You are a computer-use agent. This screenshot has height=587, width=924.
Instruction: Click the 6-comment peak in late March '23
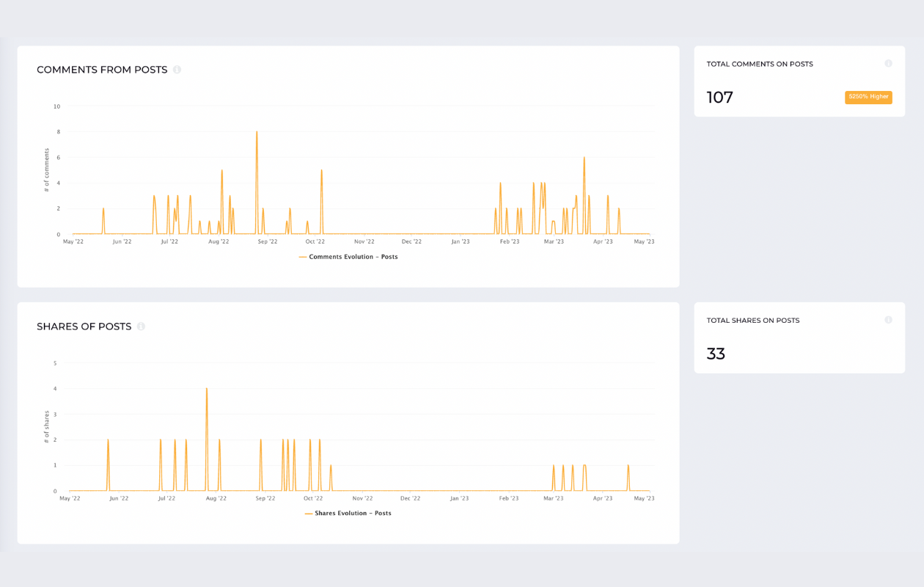[584, 158]
